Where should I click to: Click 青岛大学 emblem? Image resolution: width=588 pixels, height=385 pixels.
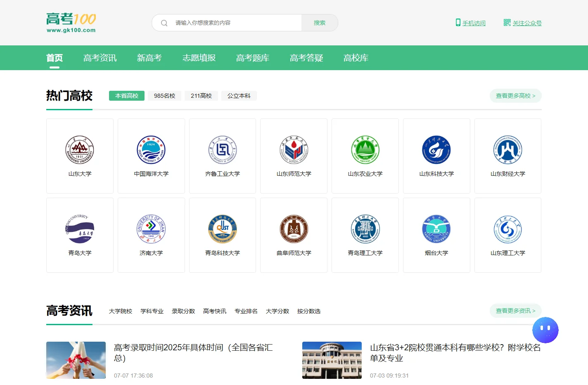(80, 229)
